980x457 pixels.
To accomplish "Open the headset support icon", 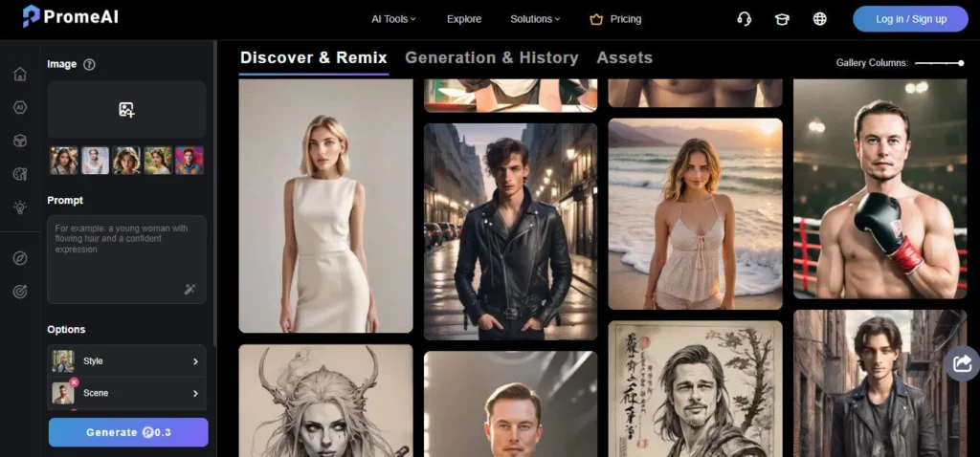I will tap(744, 19).
